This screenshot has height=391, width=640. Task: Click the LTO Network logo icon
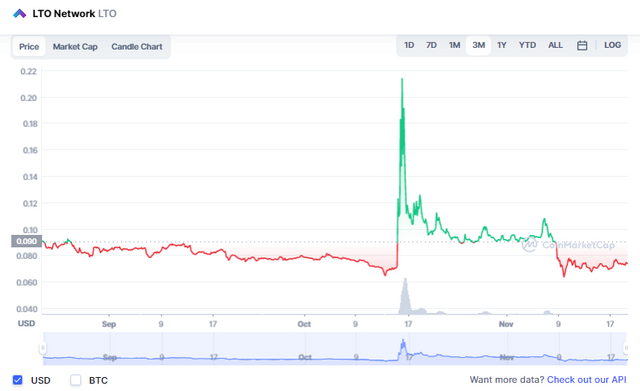pos(20,14)
